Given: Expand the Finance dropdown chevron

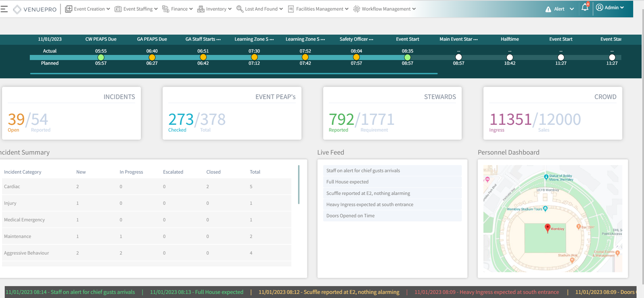Looking at the screenshot, I should [x=191, y=9].
